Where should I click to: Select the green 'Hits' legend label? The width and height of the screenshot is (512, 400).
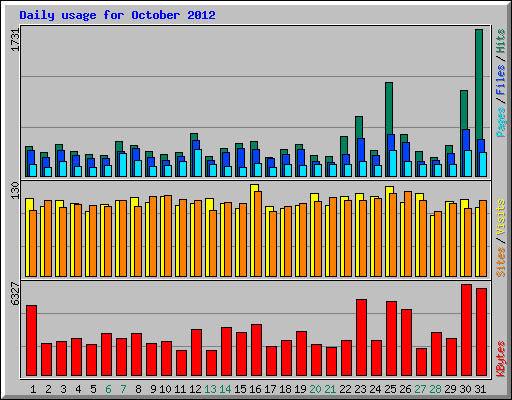501,41
